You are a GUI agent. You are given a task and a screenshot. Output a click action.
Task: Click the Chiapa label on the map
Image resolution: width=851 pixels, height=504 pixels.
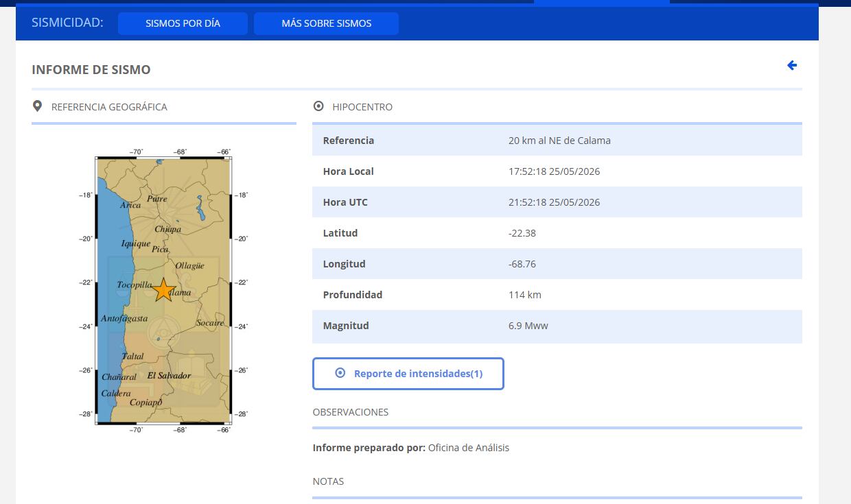click(168, 229)
